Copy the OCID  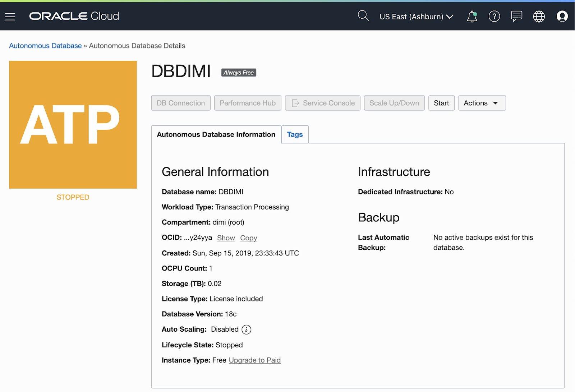(x=249, y=238)
